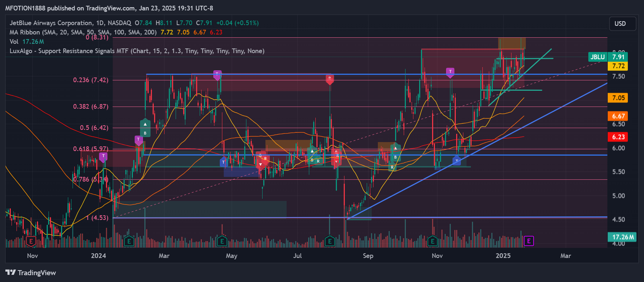Screen dimensions: 644x282
Task: Click the purple T marker at December 2023
Action: point(103,157)
